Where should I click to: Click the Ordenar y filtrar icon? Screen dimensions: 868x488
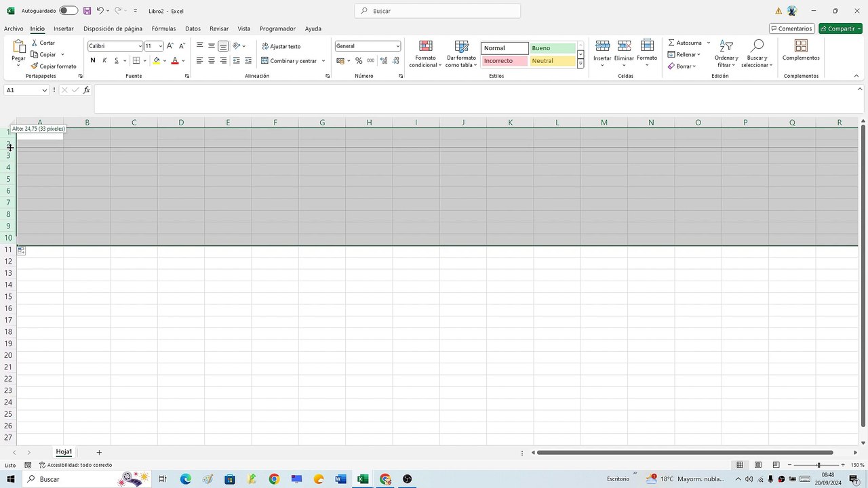point(726,45)
